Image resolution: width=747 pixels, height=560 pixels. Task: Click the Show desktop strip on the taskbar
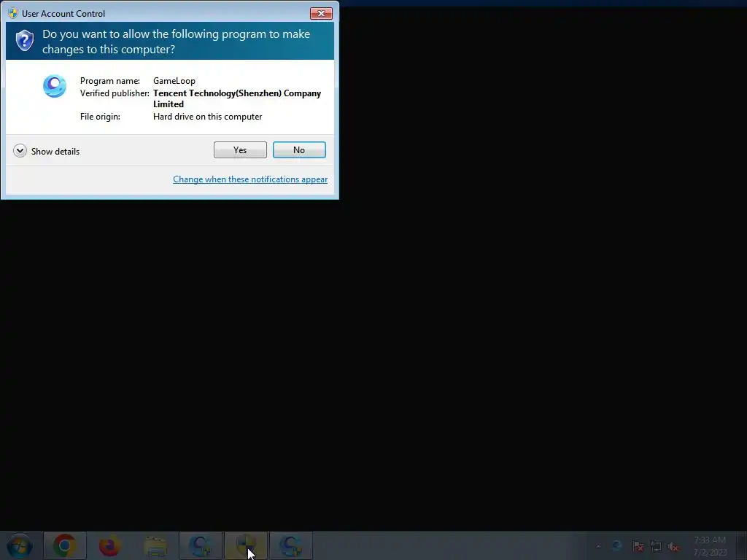point(742,545)
